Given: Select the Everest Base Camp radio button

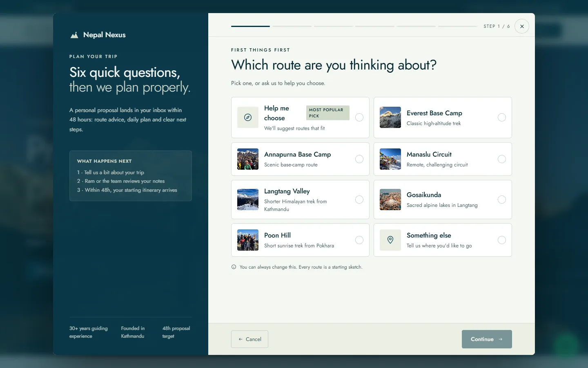Looking at the screenshot, I should click(502, 117).
